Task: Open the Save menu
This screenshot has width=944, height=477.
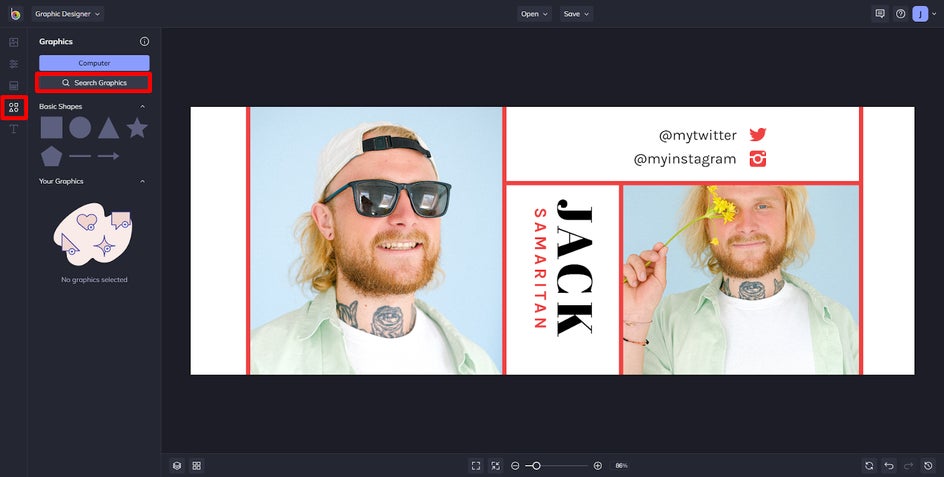Action: tap(576, 14)
